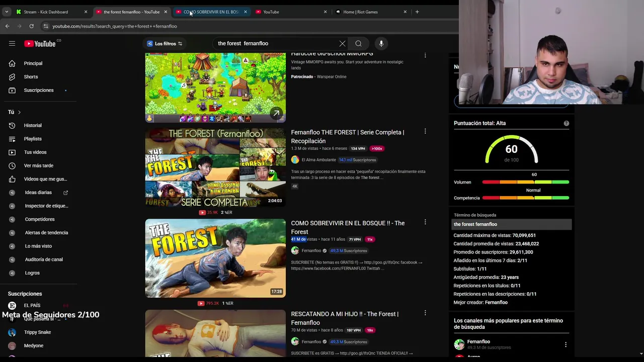Close the Kick Dashboard tab
The height and width of the screenshot is (362, 644).
[86, 12]
